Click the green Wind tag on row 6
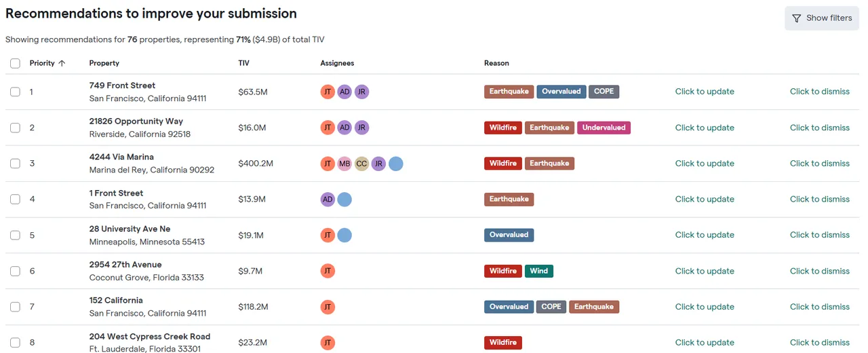The height and width of the screenshot is (353, 868). [x=539, y=271]
